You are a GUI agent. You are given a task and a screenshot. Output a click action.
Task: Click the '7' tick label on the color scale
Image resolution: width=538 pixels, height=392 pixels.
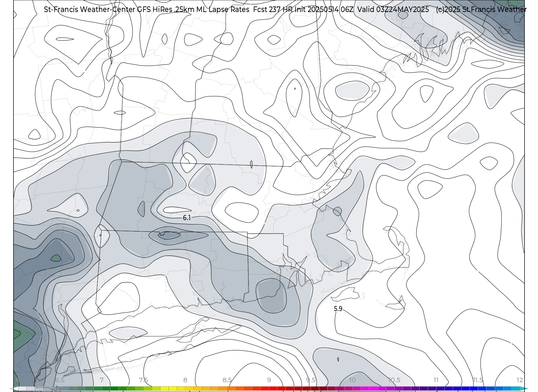pyautogui.click(x=102, y=380)
